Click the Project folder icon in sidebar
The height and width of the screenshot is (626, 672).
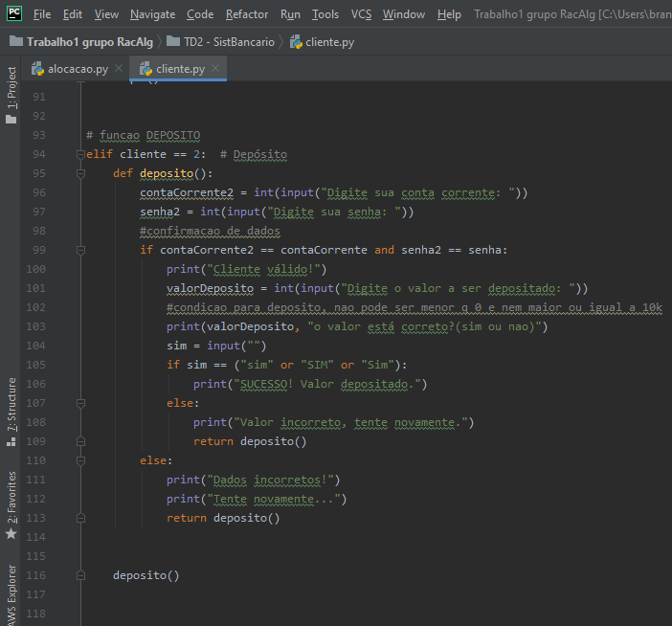click(11, 119)
